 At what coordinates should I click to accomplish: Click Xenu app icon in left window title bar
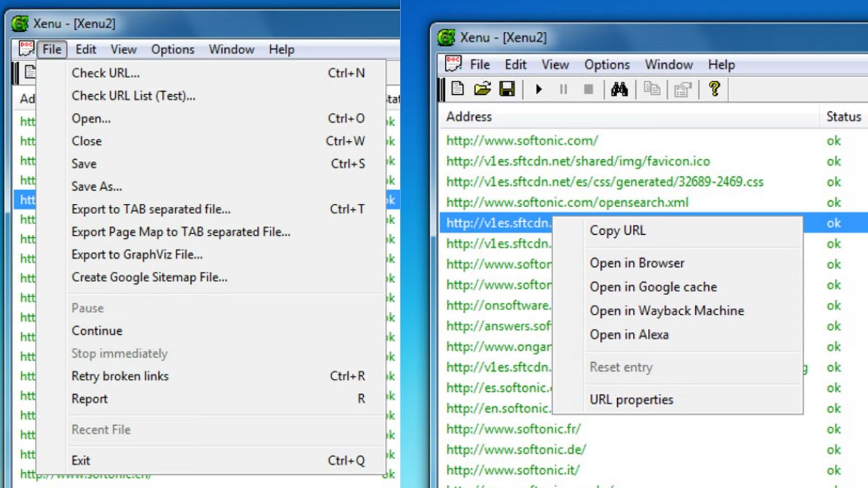tap(20, 23)
